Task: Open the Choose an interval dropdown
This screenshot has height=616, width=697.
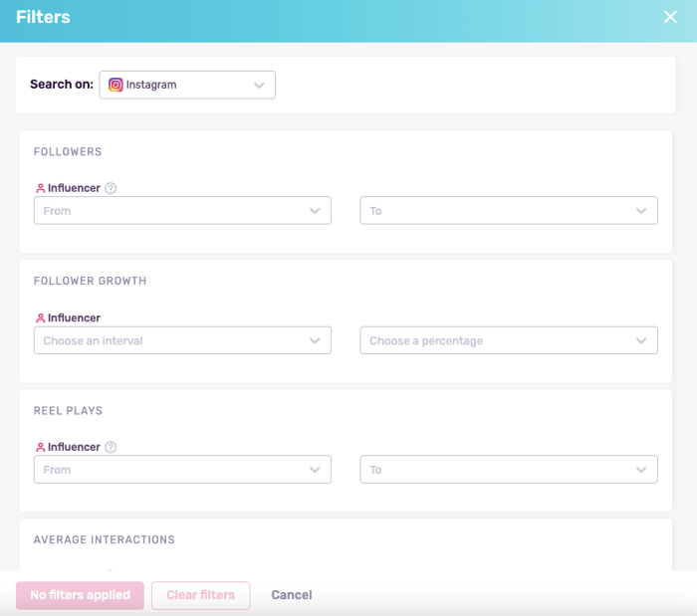Action: click(182, 340)
